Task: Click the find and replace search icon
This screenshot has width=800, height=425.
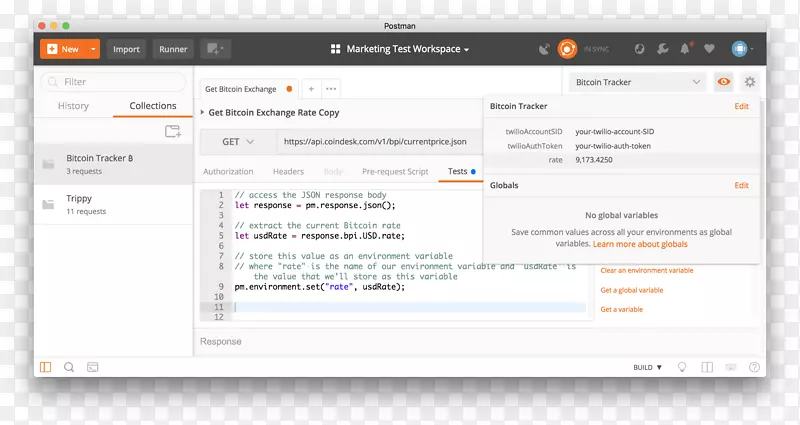Action: pos(69,367)
